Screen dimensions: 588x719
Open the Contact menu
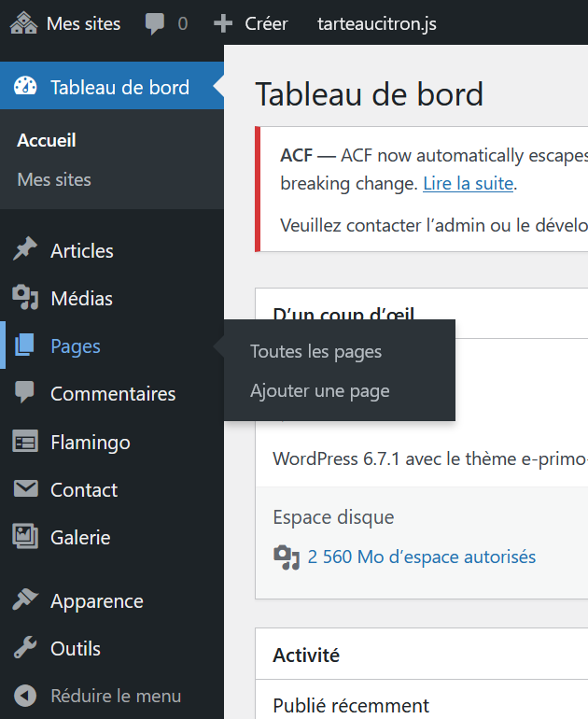click(x=84, y=490)
